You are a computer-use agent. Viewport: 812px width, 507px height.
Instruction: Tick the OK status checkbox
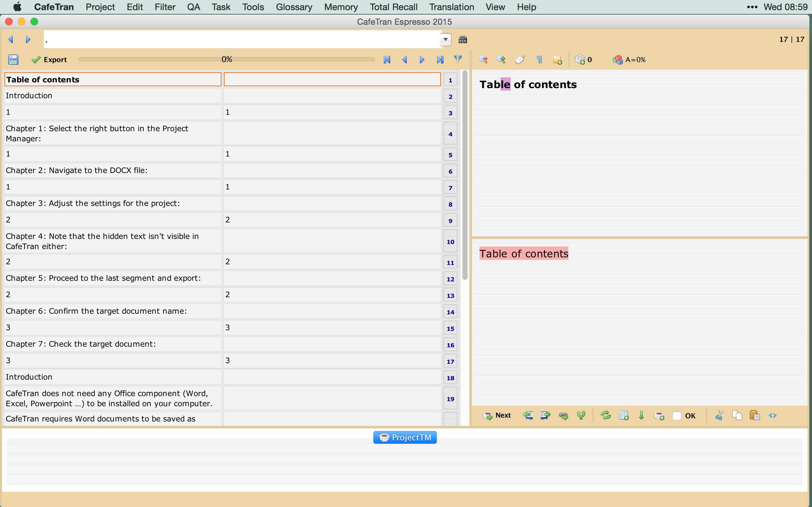(x=677, y=416)
